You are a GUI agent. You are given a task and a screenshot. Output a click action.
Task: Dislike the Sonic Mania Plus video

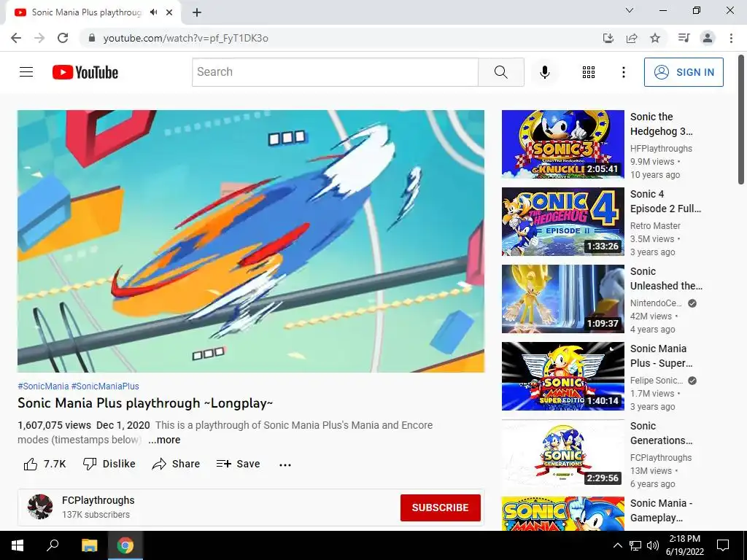pos(109,464)
